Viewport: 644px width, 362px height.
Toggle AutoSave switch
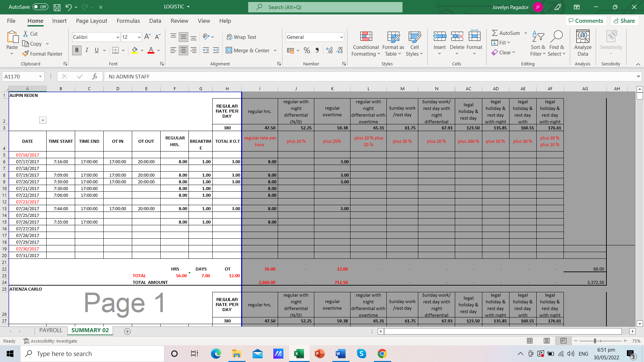(40, 7)
